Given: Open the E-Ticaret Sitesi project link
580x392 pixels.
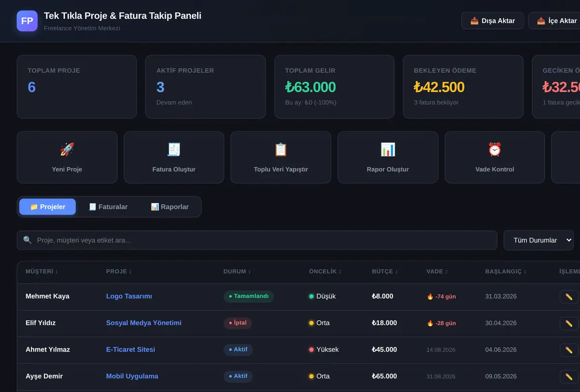Looking at the screenshot, I should (130, 349).
